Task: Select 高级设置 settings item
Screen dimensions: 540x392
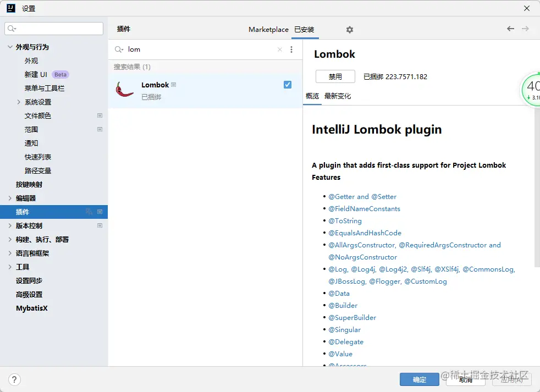Action: (29, 295)
